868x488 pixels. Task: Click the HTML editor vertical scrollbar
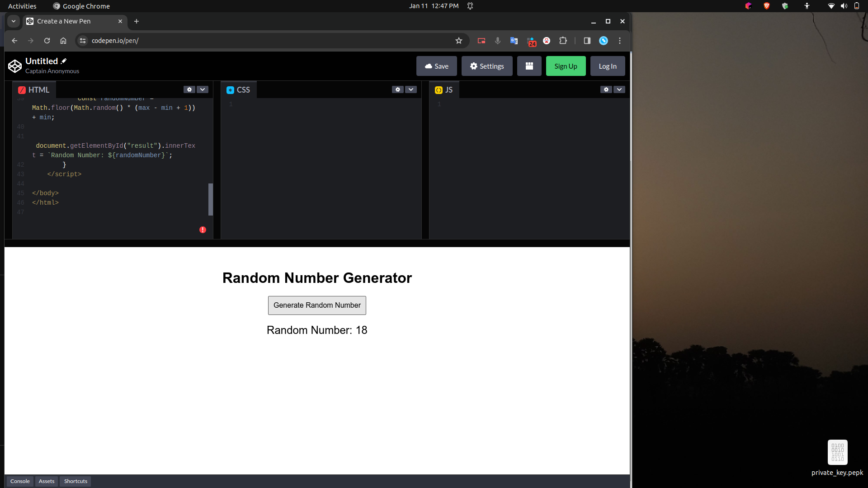pyautogui.click(x=210, y=199)
